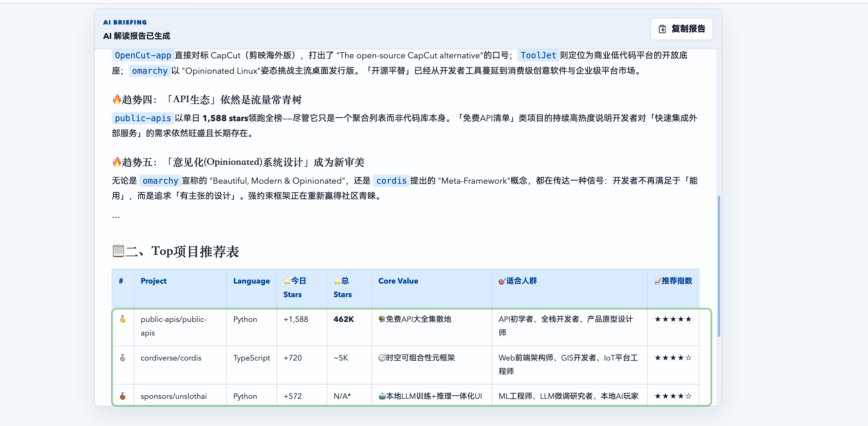Click the cordis code tag
Screen dimensions: 868x426
pyautogui.click(x=391, y=181)
